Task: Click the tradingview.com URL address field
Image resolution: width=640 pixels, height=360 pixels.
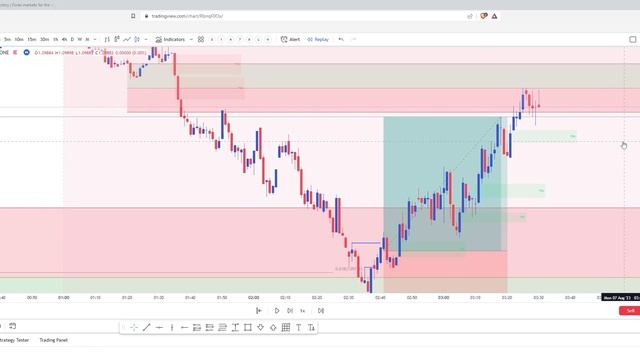Action: pos(187,16)
